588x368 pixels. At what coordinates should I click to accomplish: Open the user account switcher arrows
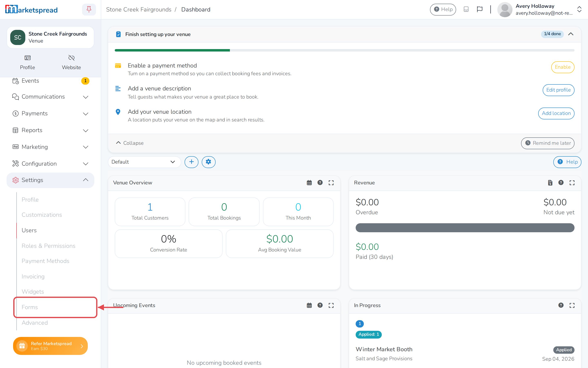pyautogui.click(x=579, y=9)
